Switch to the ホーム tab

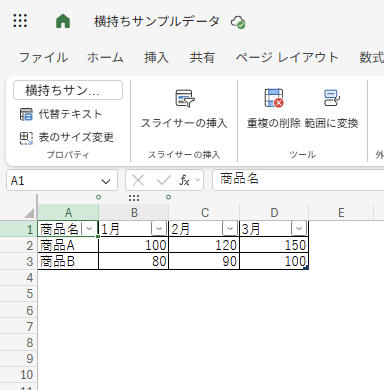click(105, 57)
